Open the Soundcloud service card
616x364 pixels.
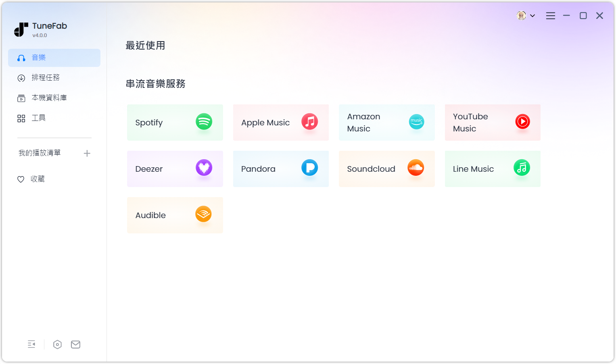387,169
